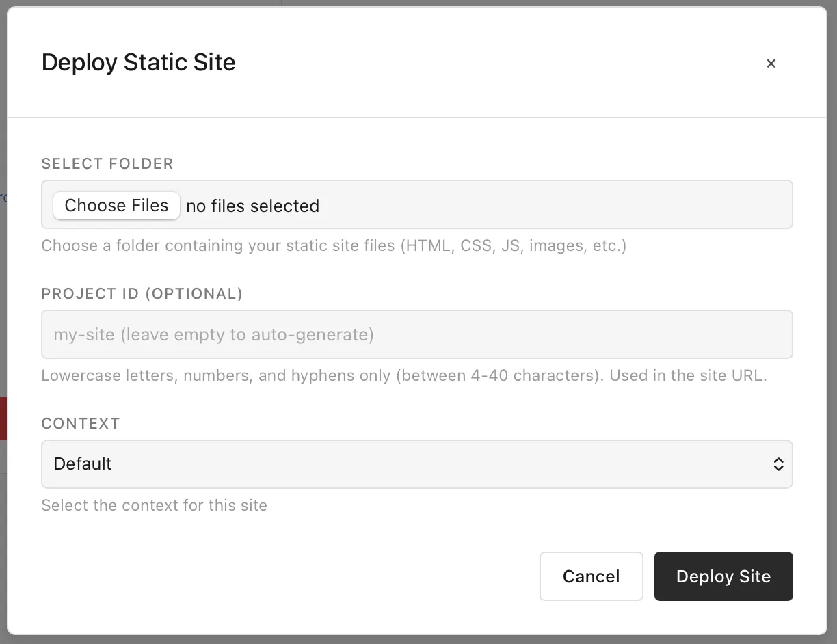This screenshot has height=644, width=837.
Task: Click the Project ID (Optional) label
Action: (142, 293)
